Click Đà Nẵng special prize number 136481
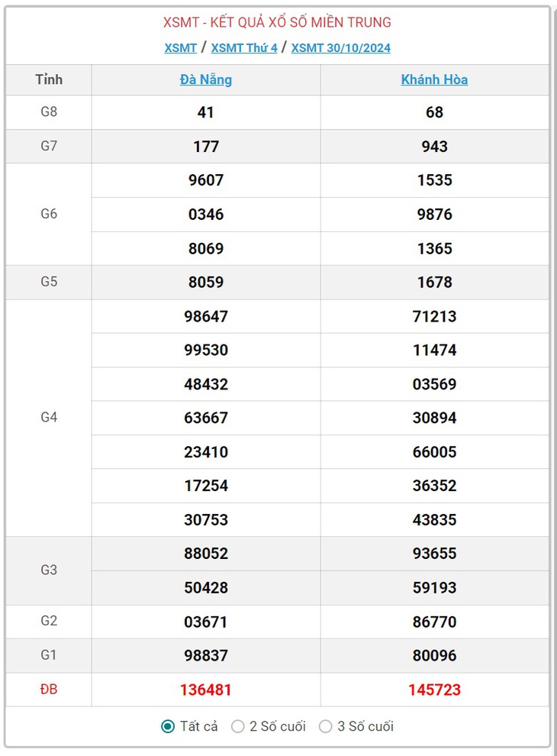 [x=206, y=690]
